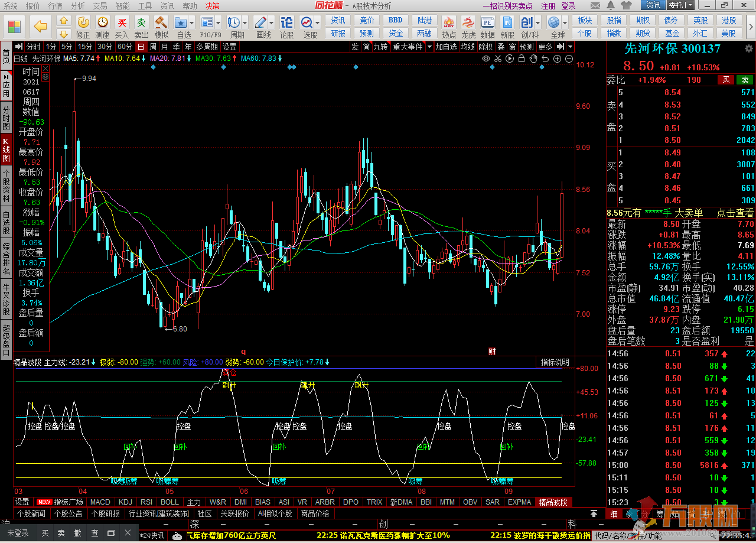Click the 点击查看 large order link
Image resolution: width=756 pixels, height=543 pixels.
point(735,213)
